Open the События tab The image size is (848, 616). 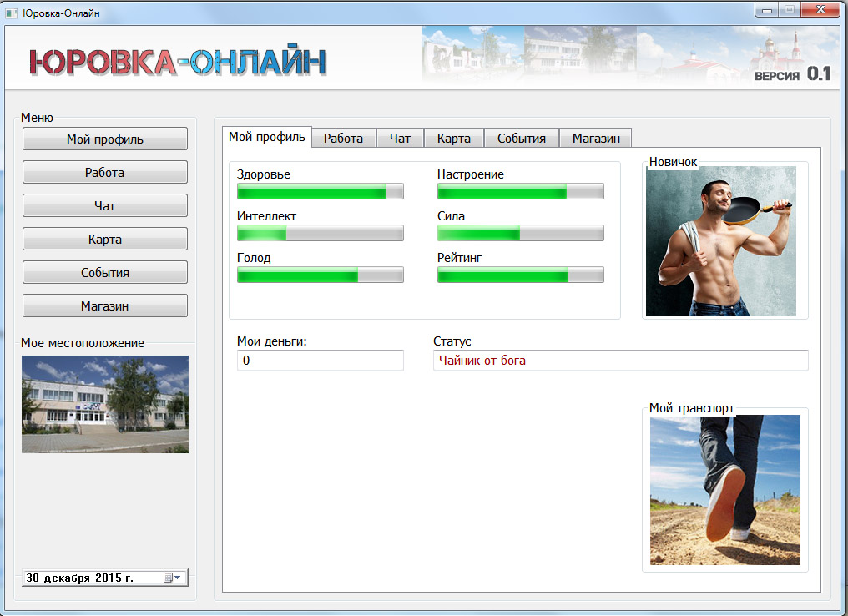(x=521, y=139)
